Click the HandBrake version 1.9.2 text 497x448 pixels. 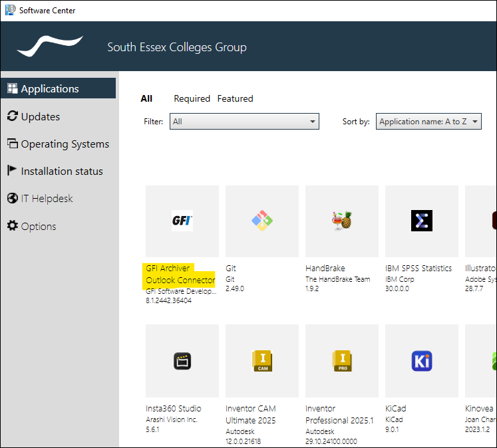(312, 288)
